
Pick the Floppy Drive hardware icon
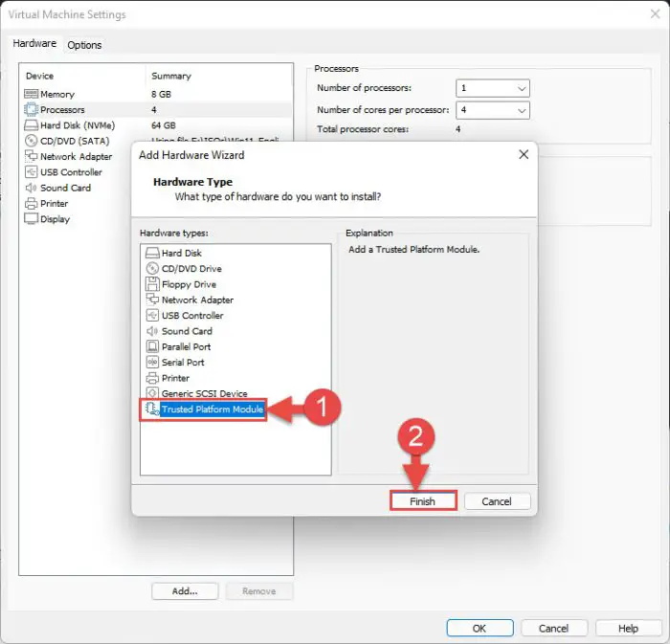pyautogui.click(x=152, y=284)
